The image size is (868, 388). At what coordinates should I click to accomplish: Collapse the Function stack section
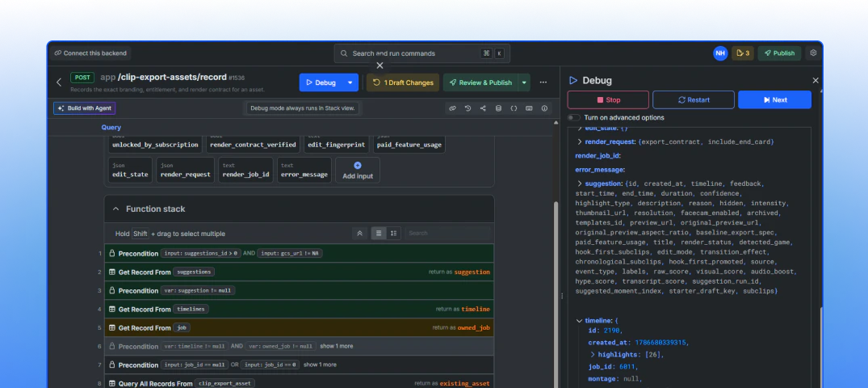115,209
